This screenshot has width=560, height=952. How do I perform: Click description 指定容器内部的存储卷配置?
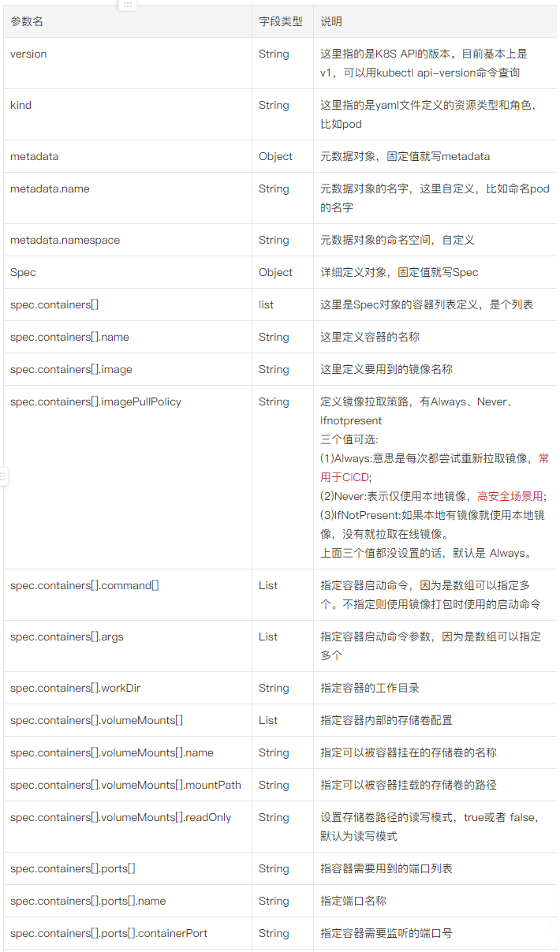[x=386, y=720]
